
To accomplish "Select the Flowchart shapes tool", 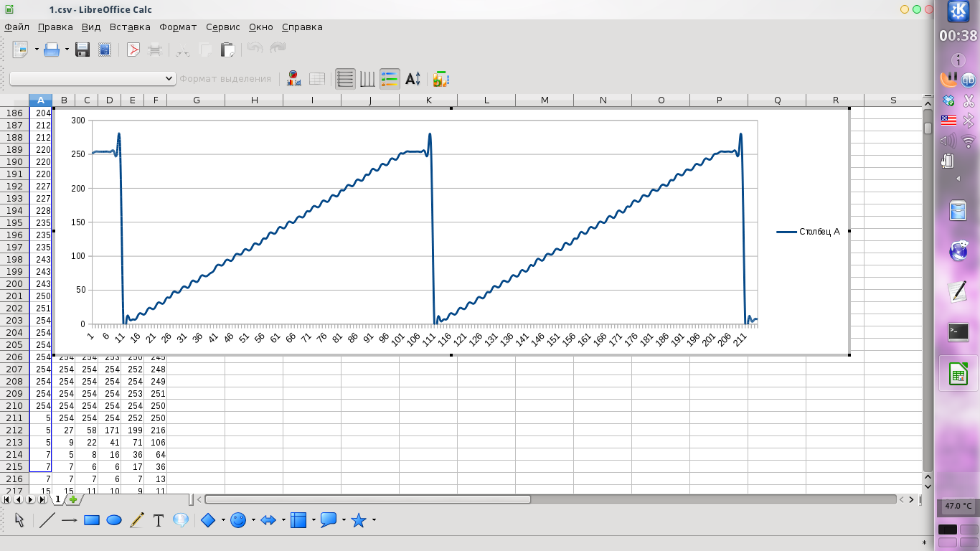I will (x=298, y=520).
